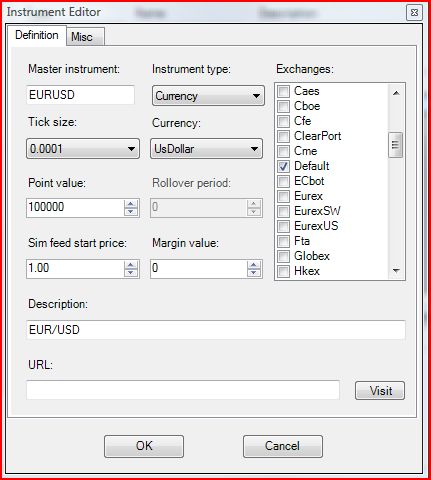Decrease Margin value with down arrow

click(x=254, y=273)
